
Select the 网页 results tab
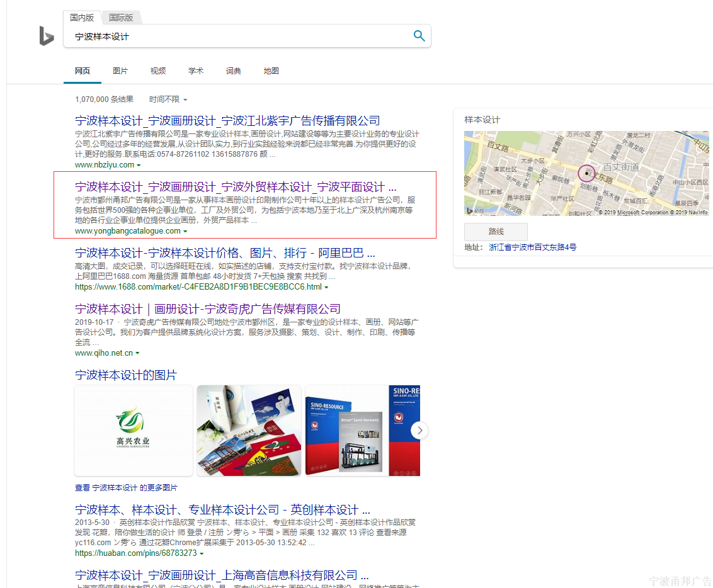pos(83,71)
